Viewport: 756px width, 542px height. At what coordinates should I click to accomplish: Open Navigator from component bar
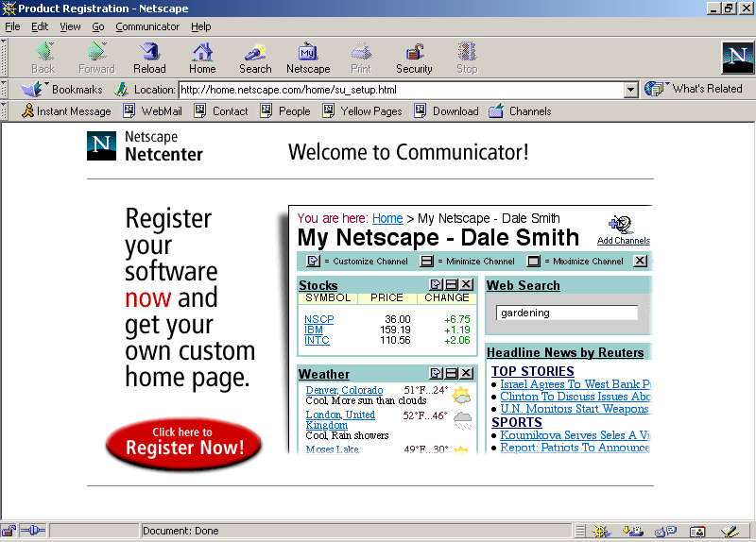coord(601,532)
